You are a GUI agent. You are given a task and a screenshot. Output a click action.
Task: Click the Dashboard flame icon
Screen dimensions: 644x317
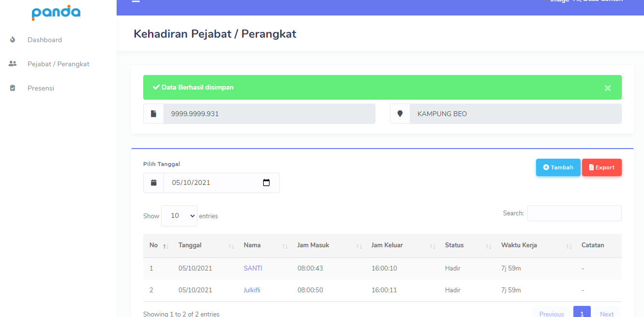tap(13, 40)
